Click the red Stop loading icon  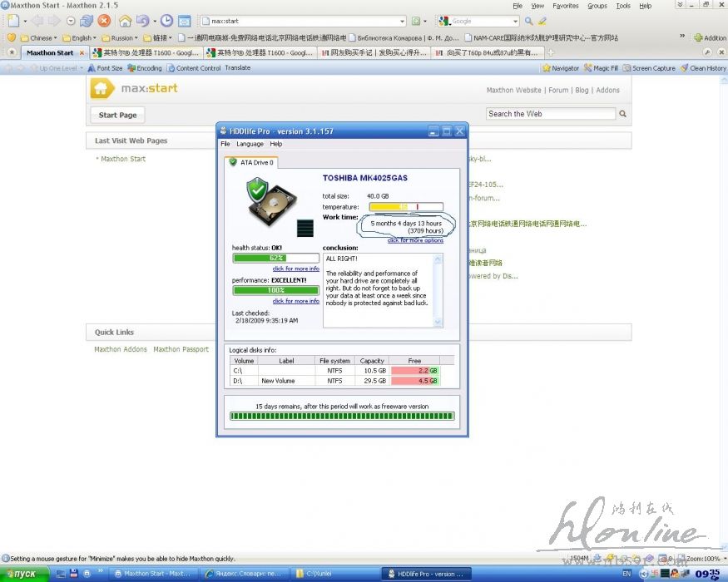click(104, 21)
